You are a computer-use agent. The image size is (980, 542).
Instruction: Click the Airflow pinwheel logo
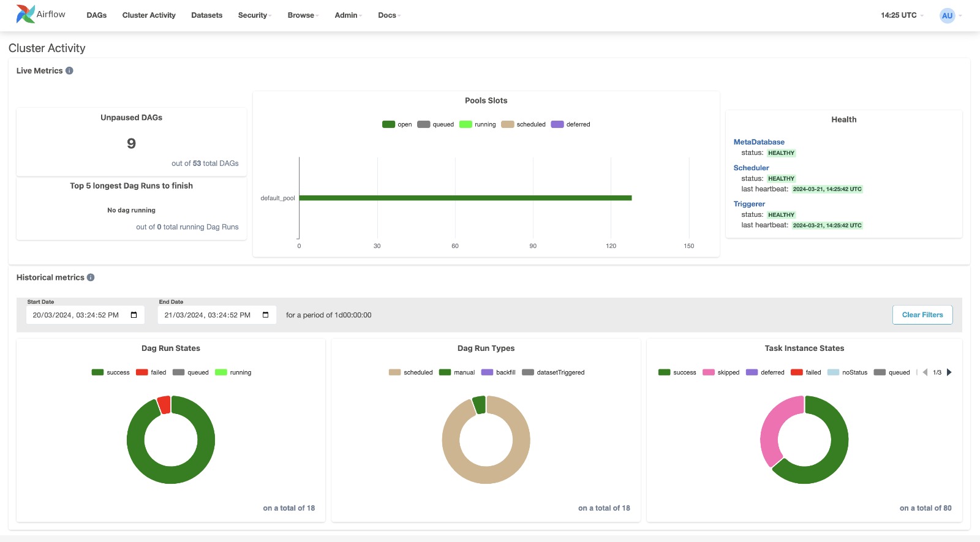coord(26,14)
